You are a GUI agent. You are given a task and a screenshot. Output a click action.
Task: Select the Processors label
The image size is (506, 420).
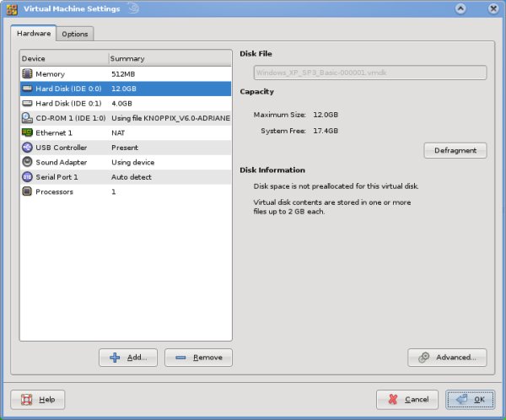[54, 191]
